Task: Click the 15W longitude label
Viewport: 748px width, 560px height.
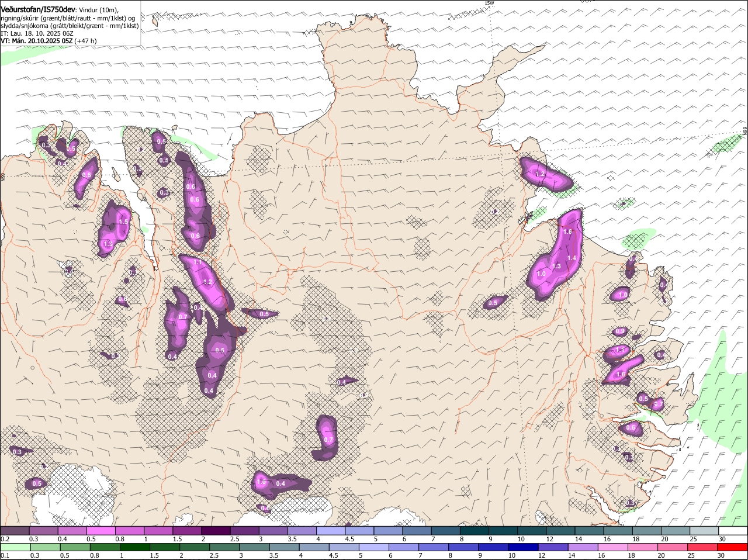Action: [489, 4]
